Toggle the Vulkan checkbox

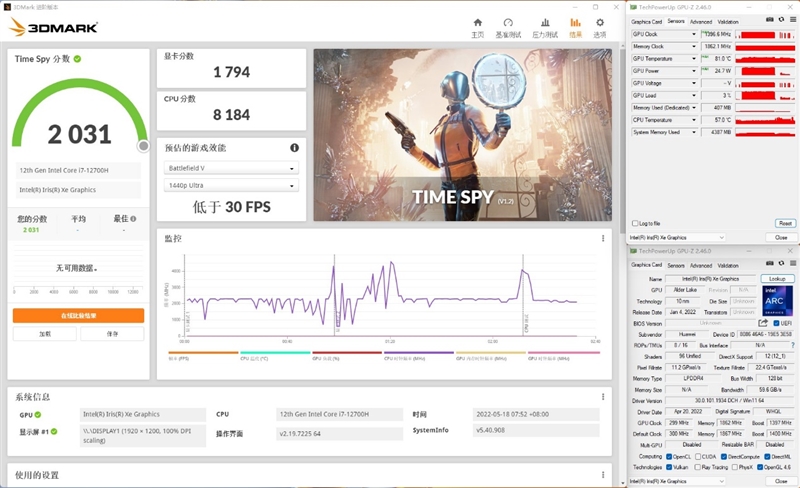669,467
